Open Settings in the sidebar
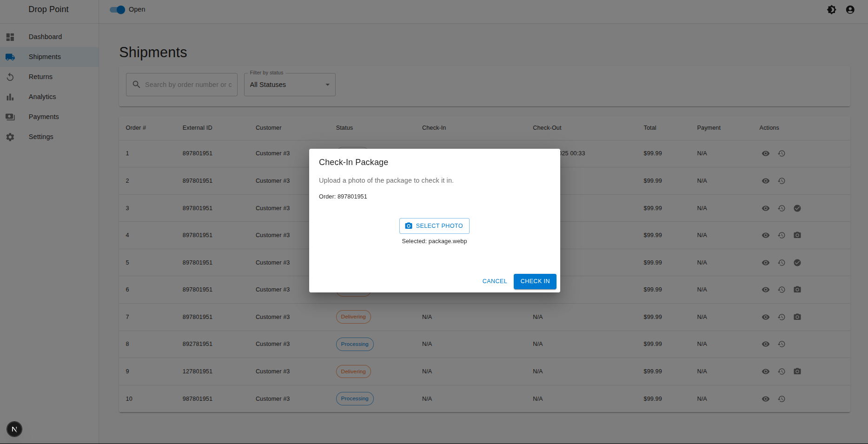Image resolution: width=868 pixels, height=444 pixels. point(41,137)
